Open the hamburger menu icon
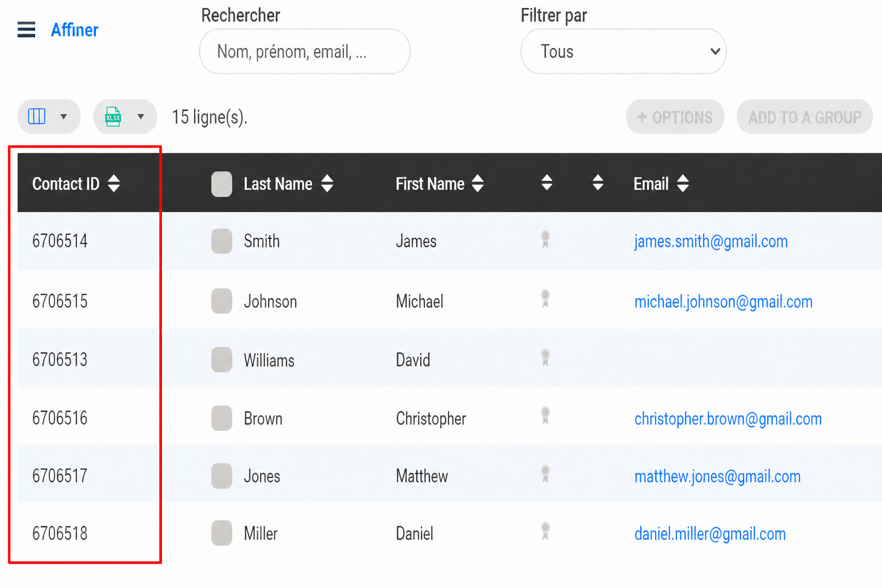This screenshot has height=588, width=882. pos(26,29)
